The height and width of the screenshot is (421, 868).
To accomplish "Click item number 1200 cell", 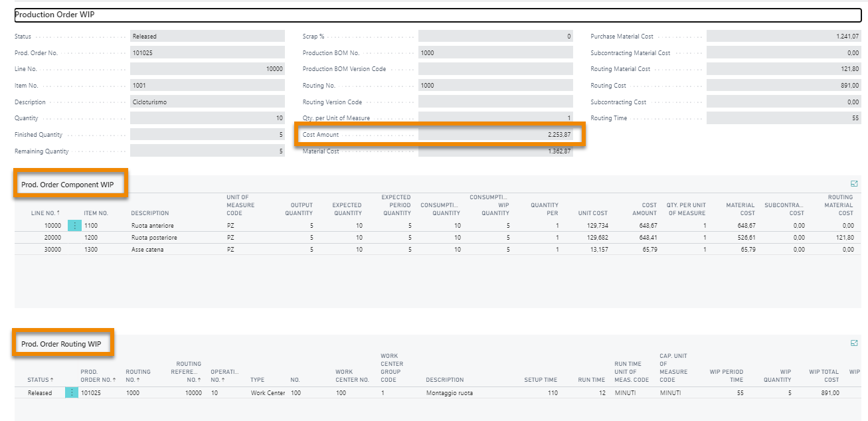I will [91, 237].
